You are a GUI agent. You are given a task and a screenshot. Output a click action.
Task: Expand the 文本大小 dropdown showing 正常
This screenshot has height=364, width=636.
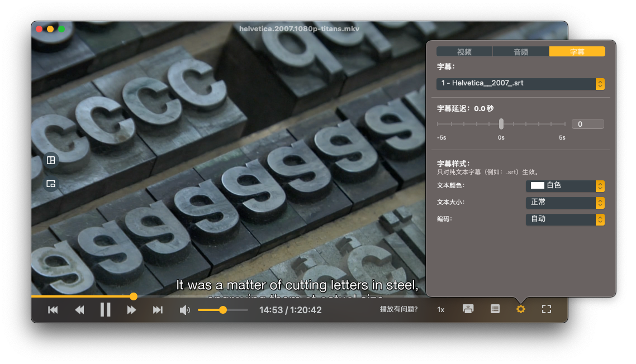[x=565, y=202]
